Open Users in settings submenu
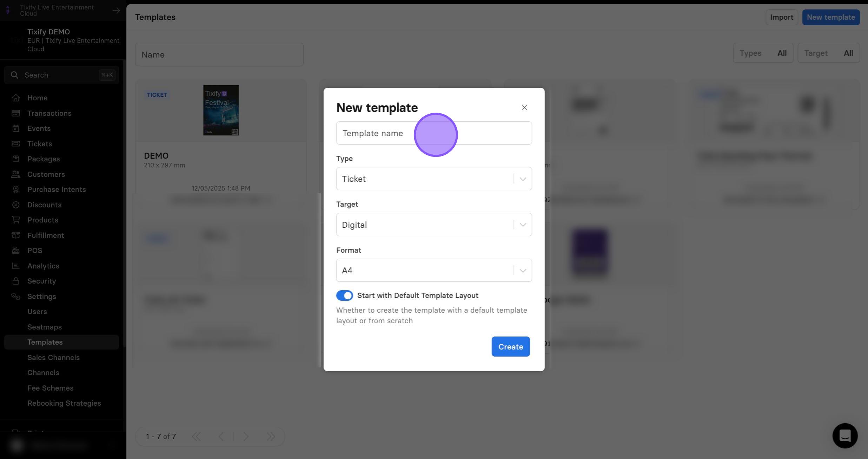868x459 pixels. 37,312
